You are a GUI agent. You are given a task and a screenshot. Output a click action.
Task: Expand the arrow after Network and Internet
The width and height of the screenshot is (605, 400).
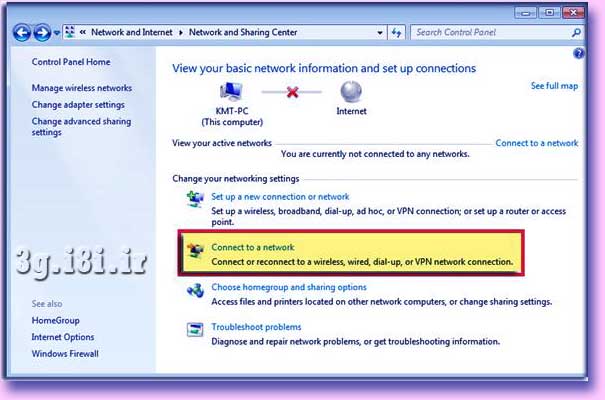point(181,33)
